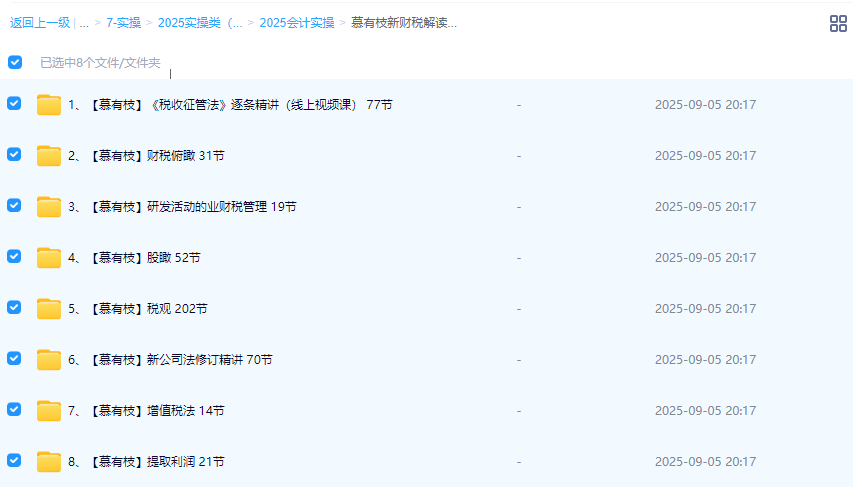Click the date of 提取利润 row

(705, 461)
